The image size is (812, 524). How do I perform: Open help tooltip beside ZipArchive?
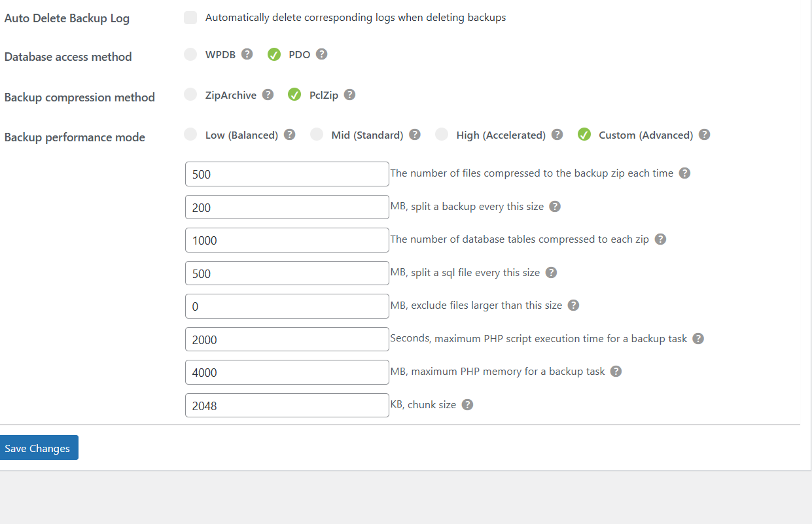(268, 95)
